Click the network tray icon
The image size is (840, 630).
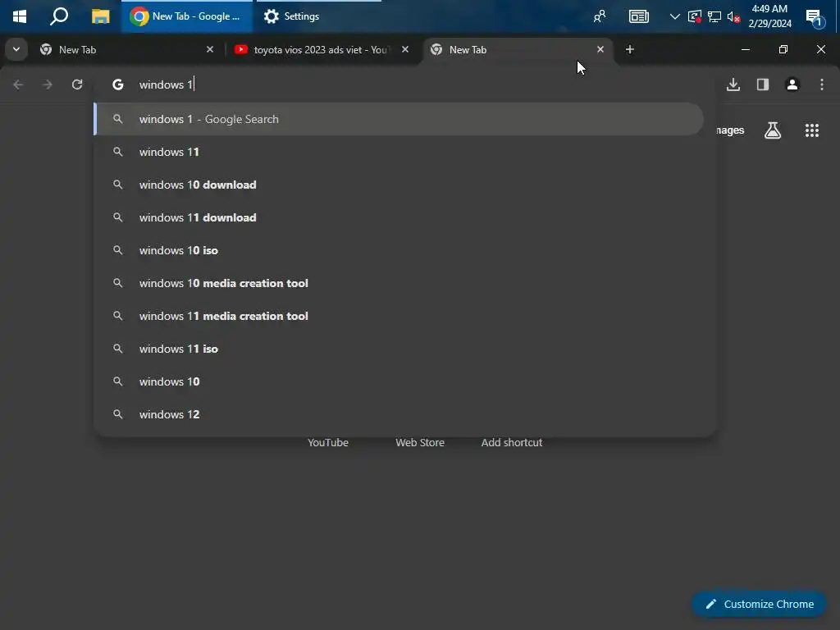click(714, 16)
